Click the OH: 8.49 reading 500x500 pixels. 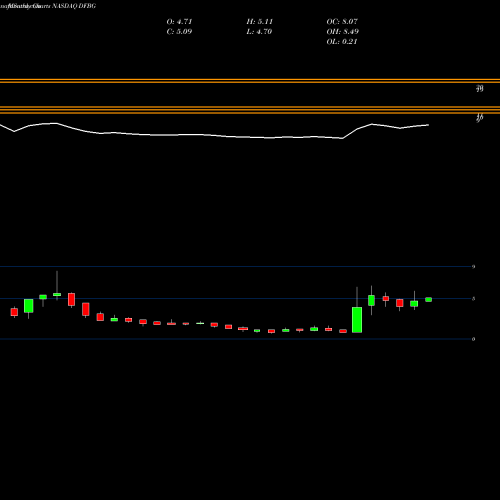(x=343, y=32)
